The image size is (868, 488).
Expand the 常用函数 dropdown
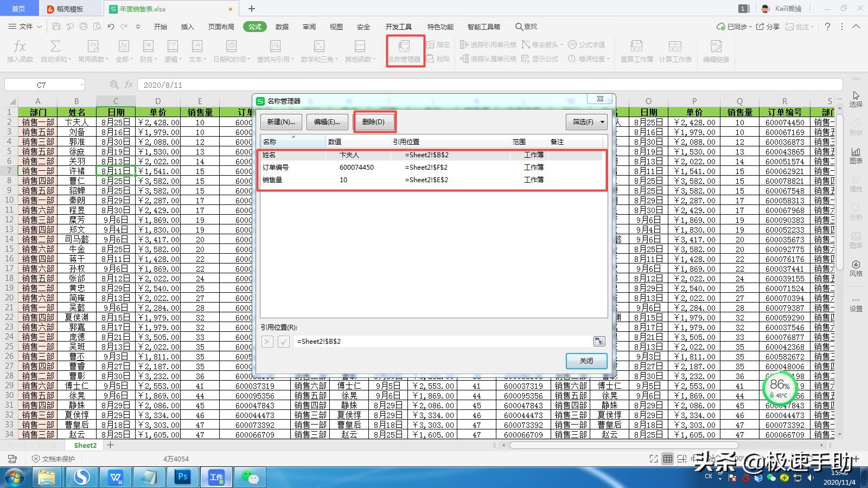point(93,50)
